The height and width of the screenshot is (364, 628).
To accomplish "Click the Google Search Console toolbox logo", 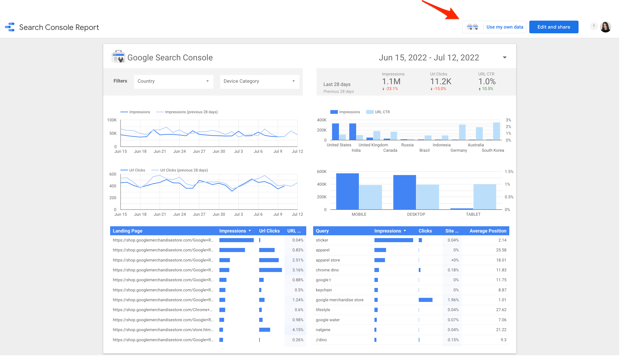I will click(x=118, y=57).
